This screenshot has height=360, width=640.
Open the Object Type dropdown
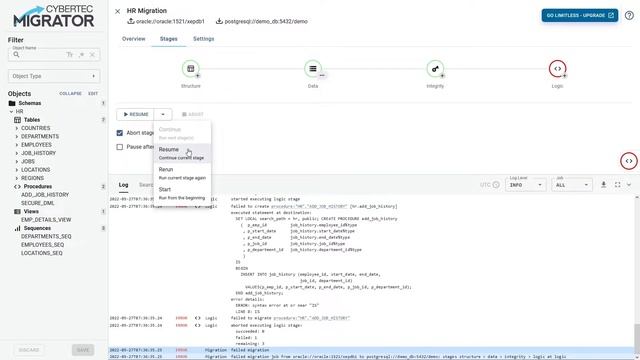pos(54,76)
